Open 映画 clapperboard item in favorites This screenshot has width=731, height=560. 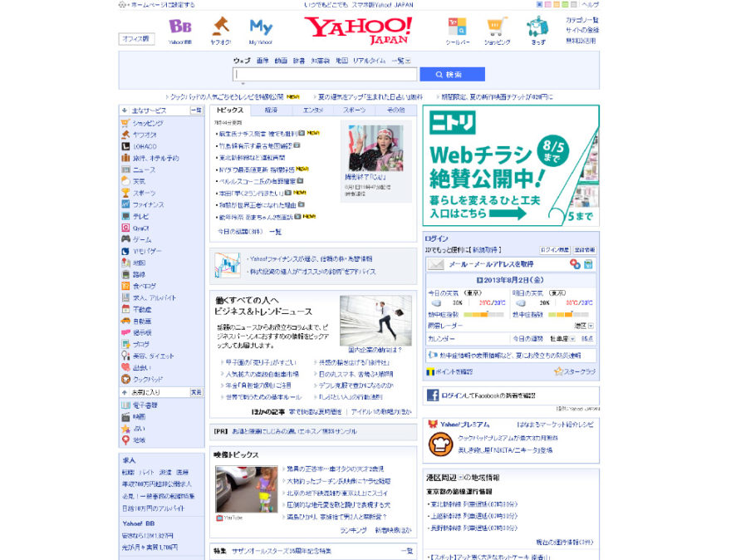[139, 417]
